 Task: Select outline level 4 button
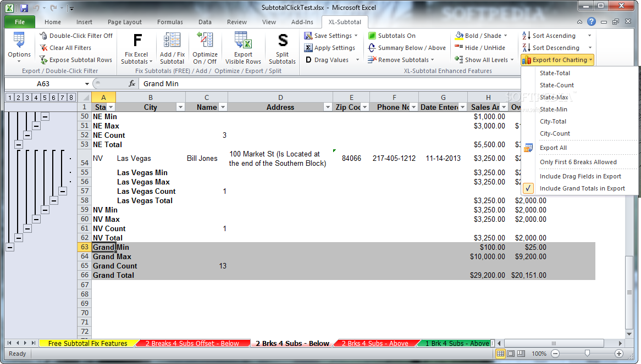pyautogui.click(x=36, y=97)
